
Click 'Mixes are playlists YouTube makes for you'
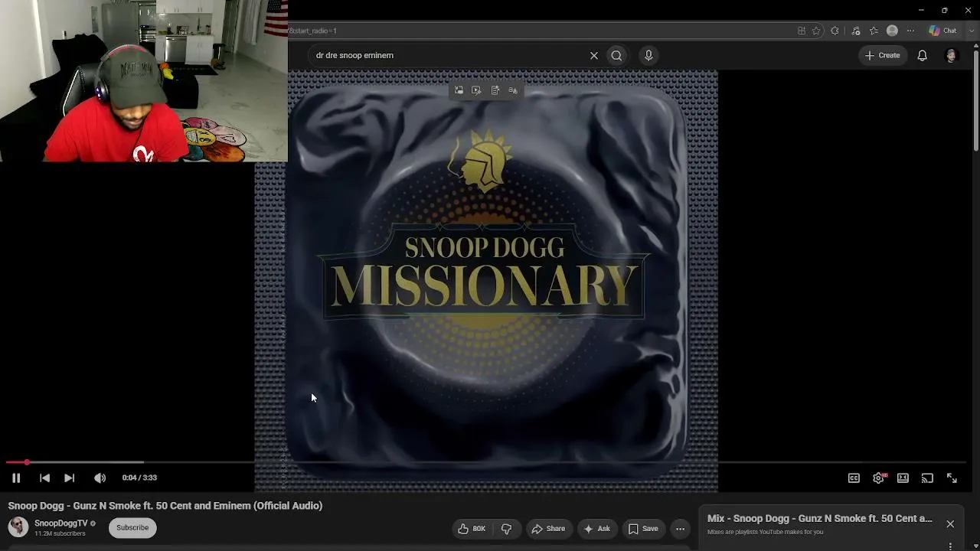click(766, 532)
